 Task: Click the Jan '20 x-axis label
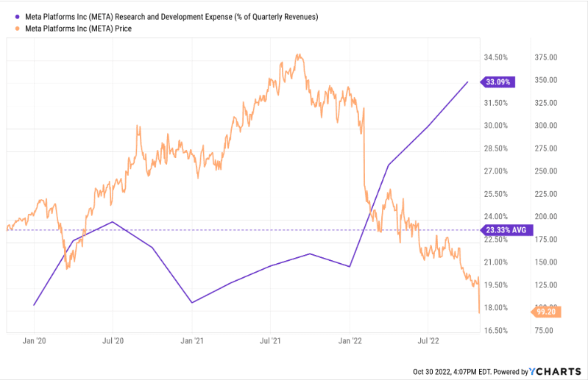(x=34, y=341)
